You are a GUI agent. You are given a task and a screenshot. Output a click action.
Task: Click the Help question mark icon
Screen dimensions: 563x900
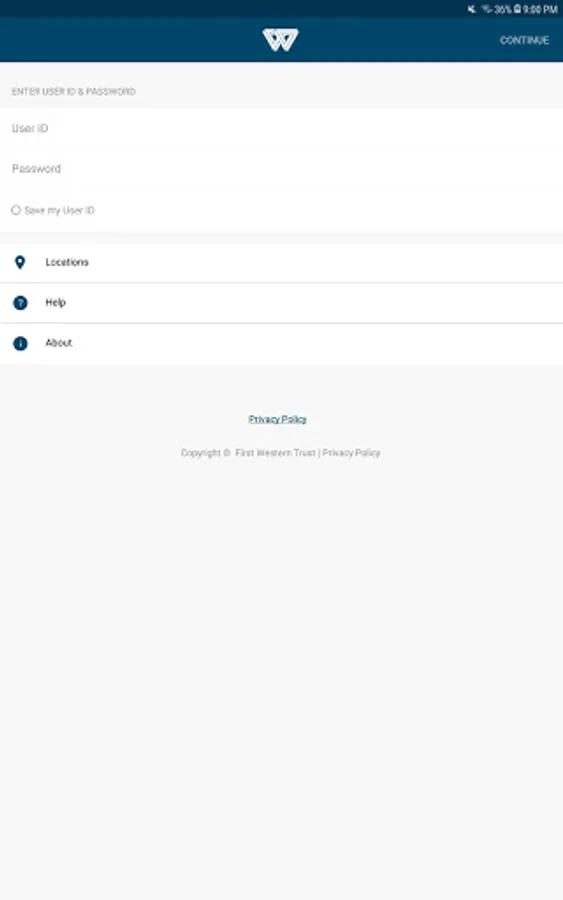(x=20, y=303)
